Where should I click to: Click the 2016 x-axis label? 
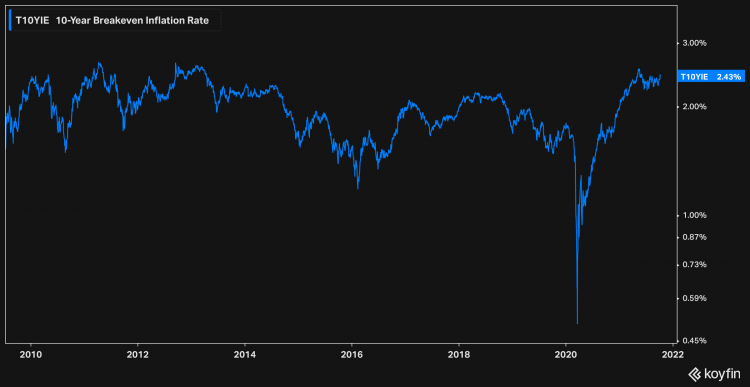(x=352, y=354)
